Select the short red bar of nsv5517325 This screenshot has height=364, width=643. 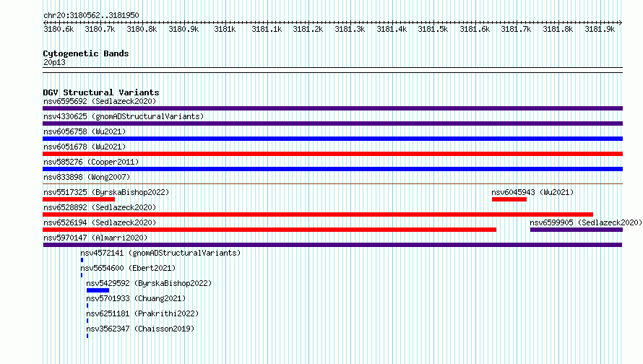[79, 199]
